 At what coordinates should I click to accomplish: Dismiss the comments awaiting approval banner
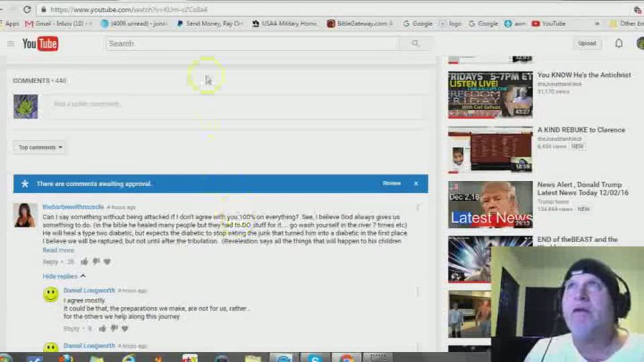coord(416,183)
